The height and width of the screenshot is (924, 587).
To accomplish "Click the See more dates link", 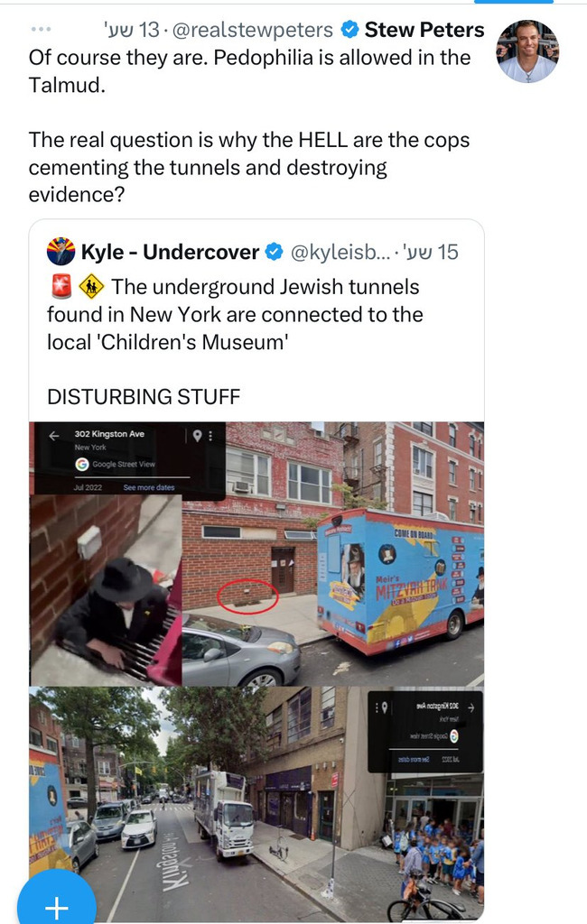I will click(x=149, y=487).
